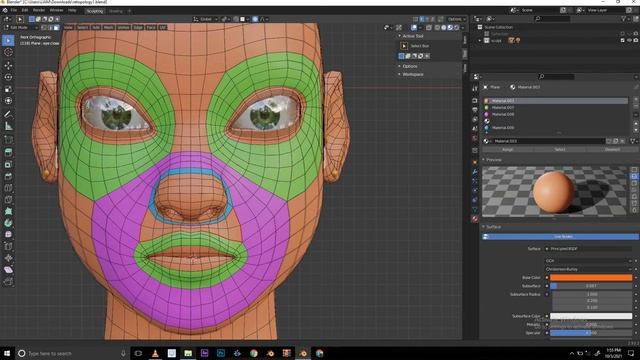Open the Global transform orientation dropdown
The height and width of the screenshot is (360, 640).
(x=206, y=19)
